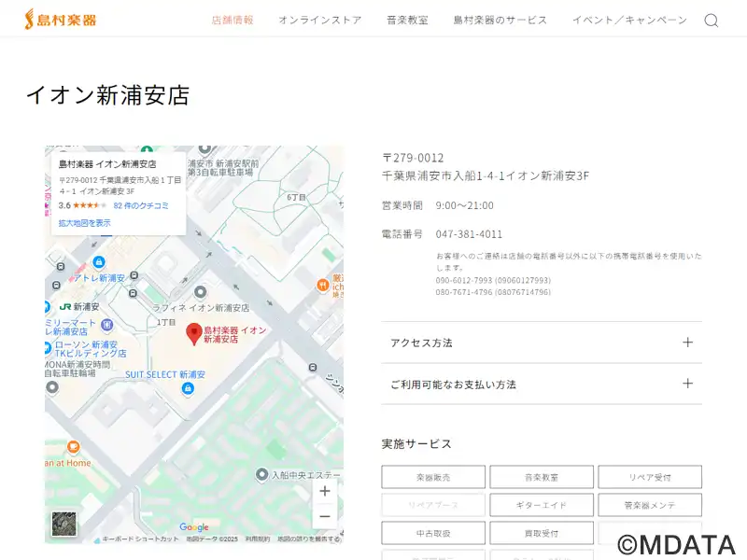This screenshot has height=560, width=747.
Task: Click mobile number 080-7671-4796
Action: (x=463, y=292)
